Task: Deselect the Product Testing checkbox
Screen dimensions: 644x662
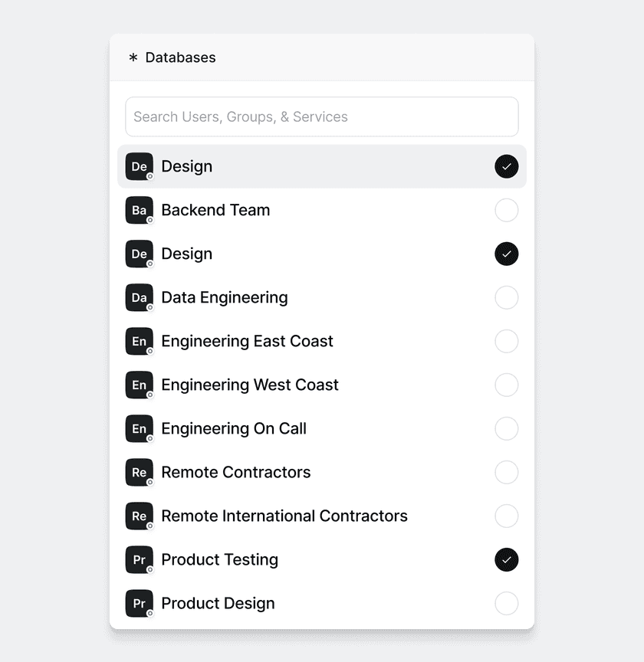Action: [506, 559]
